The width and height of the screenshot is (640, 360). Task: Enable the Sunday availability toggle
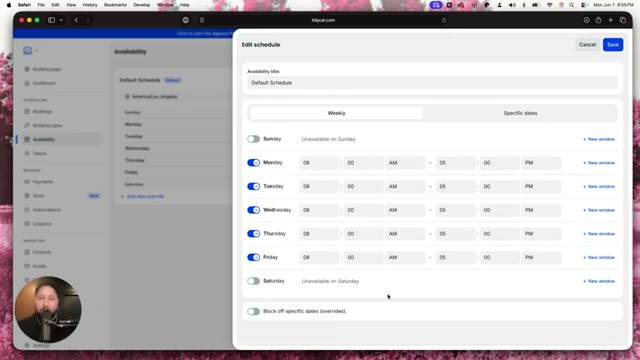(253, 139)
